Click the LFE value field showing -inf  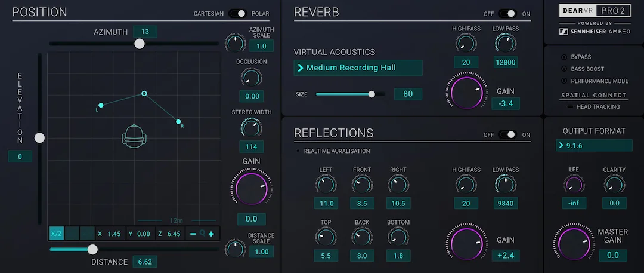574,203
